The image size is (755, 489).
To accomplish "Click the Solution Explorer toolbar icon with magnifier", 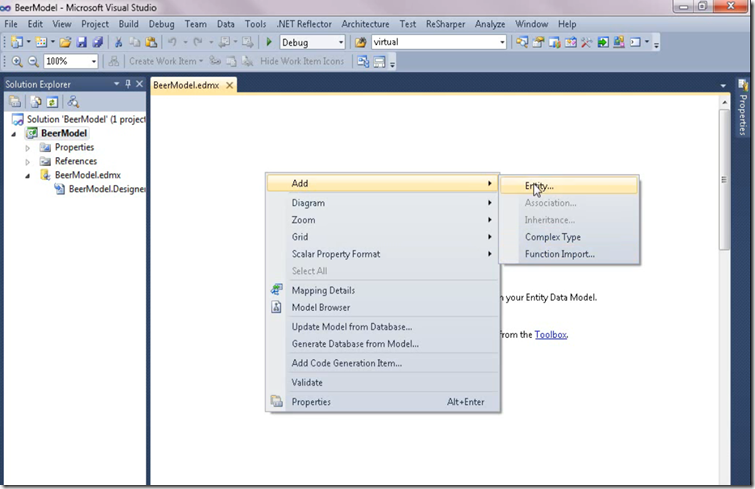I will pyautogui.click(x=521, y=42).
